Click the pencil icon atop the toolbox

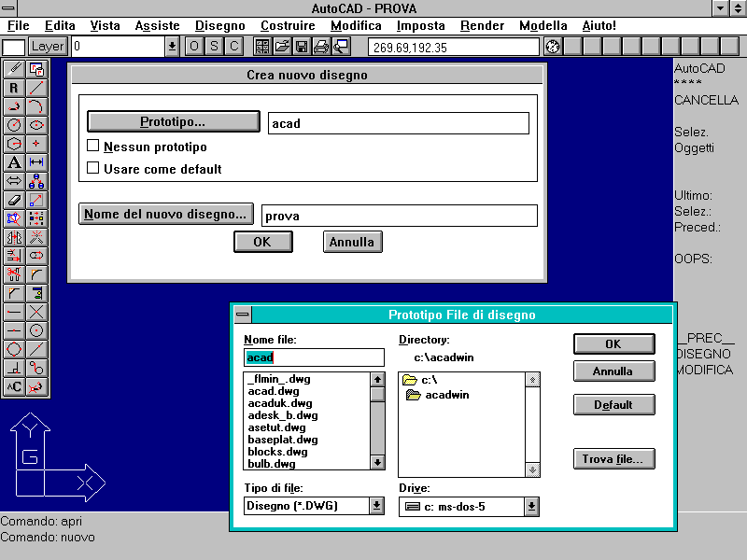coord(14,69)
